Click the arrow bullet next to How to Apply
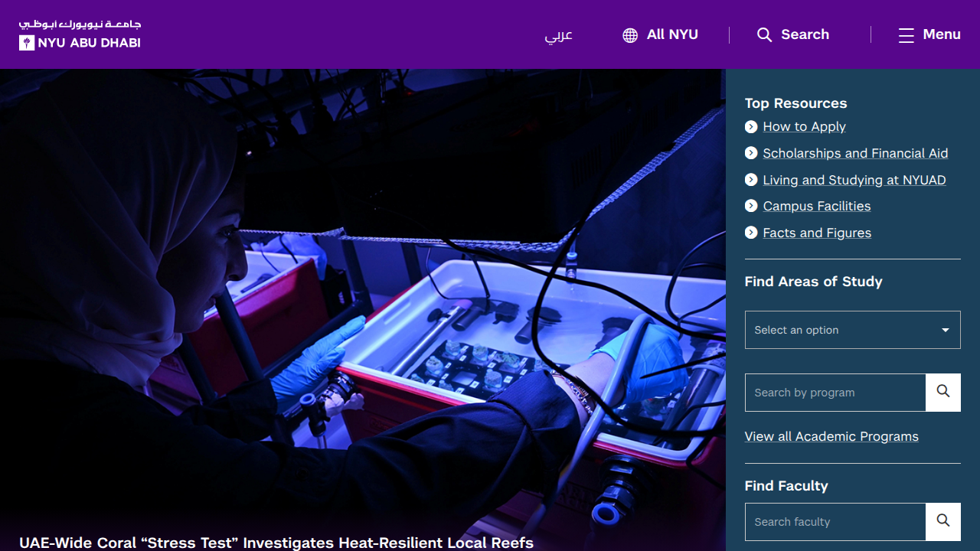 click(751, 127)
